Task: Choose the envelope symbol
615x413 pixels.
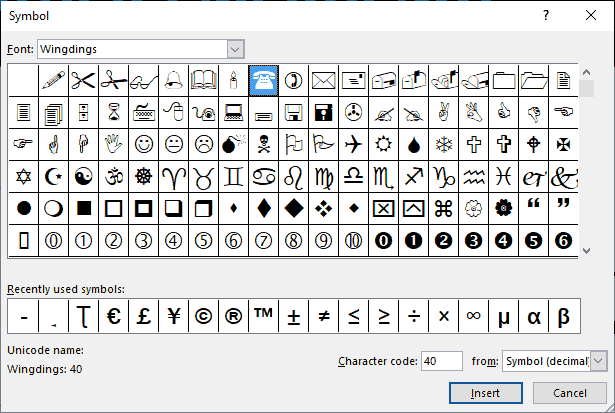Action: click(x=324, y=80)
